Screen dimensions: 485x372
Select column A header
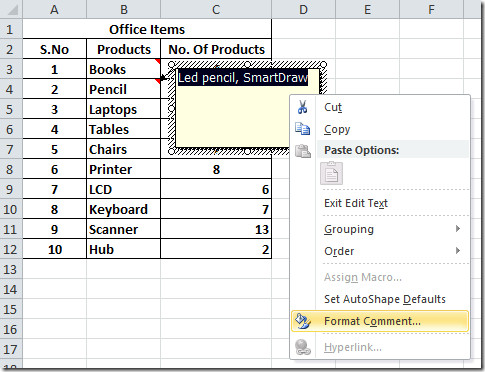54,9
